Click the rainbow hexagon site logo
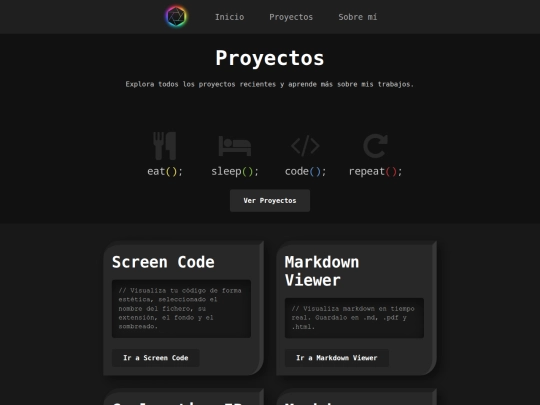540x405 pixels. (176, 16)
